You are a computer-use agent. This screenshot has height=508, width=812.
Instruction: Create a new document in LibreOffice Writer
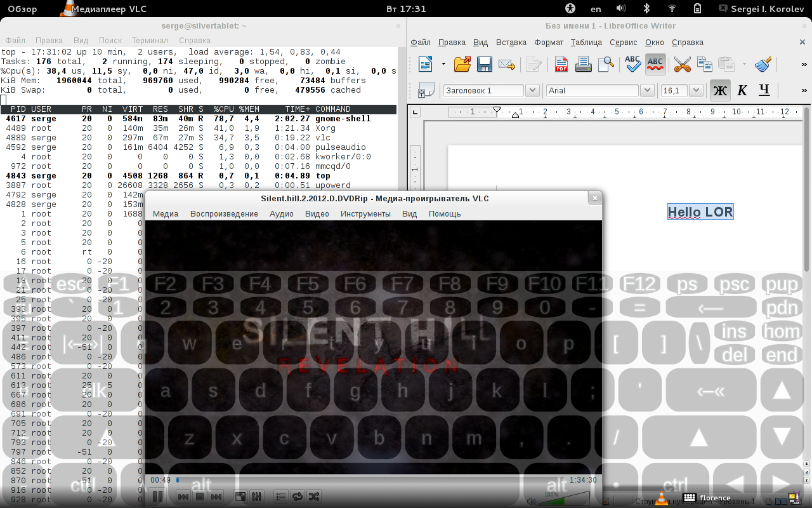(425, 64)
